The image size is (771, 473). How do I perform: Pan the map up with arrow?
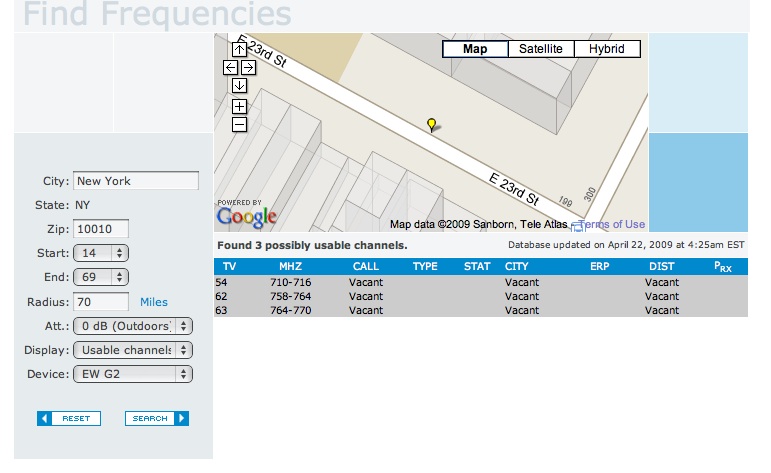pyautogui.click(x=239, y=48)
